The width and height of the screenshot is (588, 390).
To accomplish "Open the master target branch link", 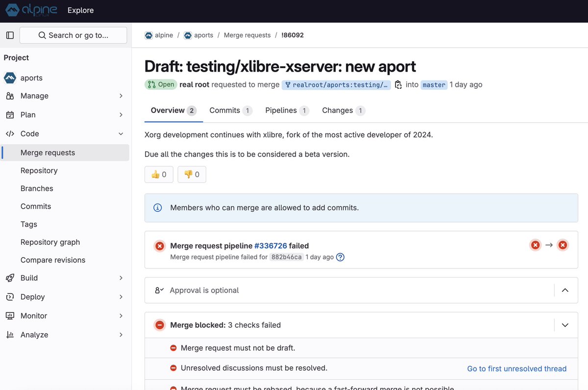I will [434, 84].
